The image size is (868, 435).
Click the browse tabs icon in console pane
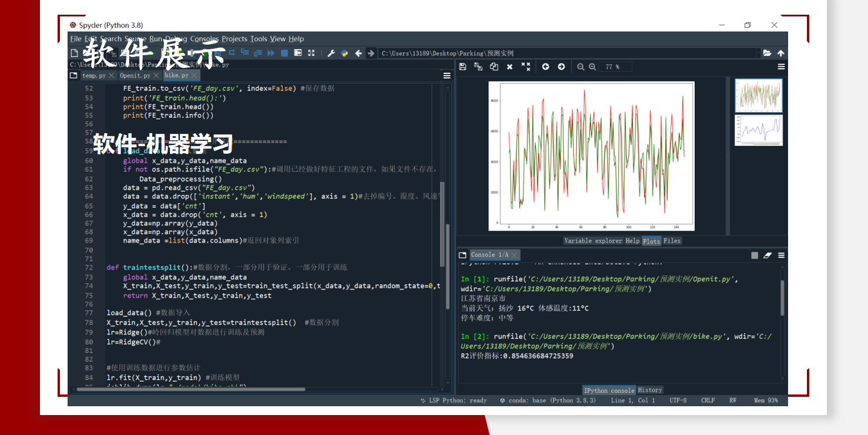463,255
